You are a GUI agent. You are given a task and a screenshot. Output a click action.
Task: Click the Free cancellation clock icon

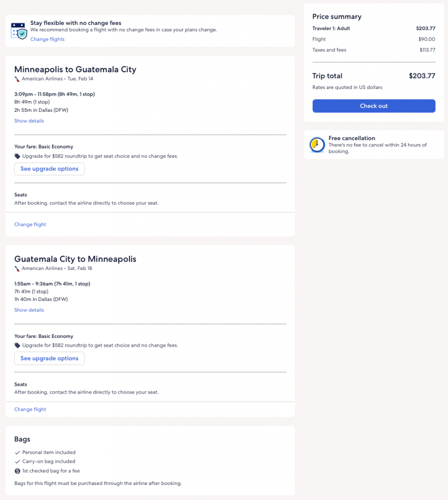[x=317, y=145]
